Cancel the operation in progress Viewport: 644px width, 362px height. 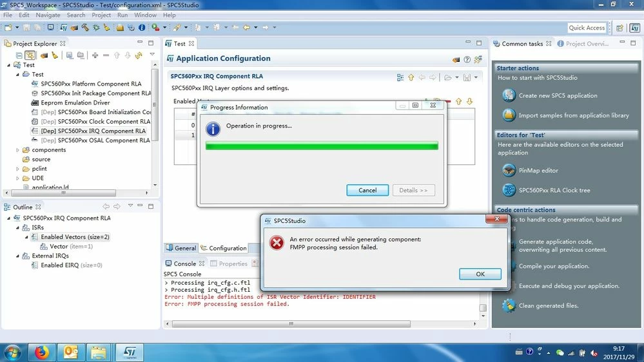(x=367, y=190)
